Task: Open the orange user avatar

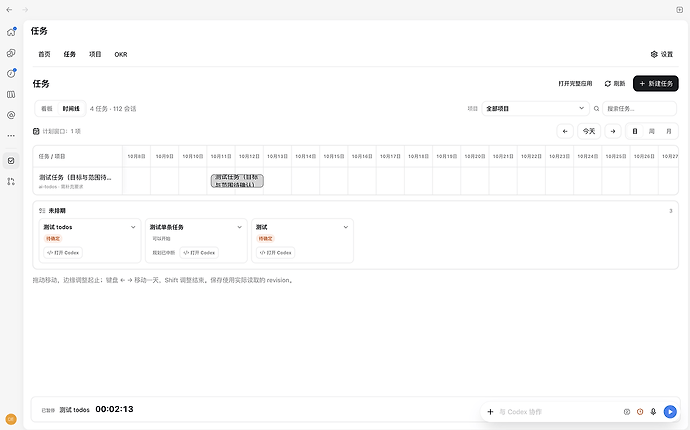Action: click(x=11, y=419)
